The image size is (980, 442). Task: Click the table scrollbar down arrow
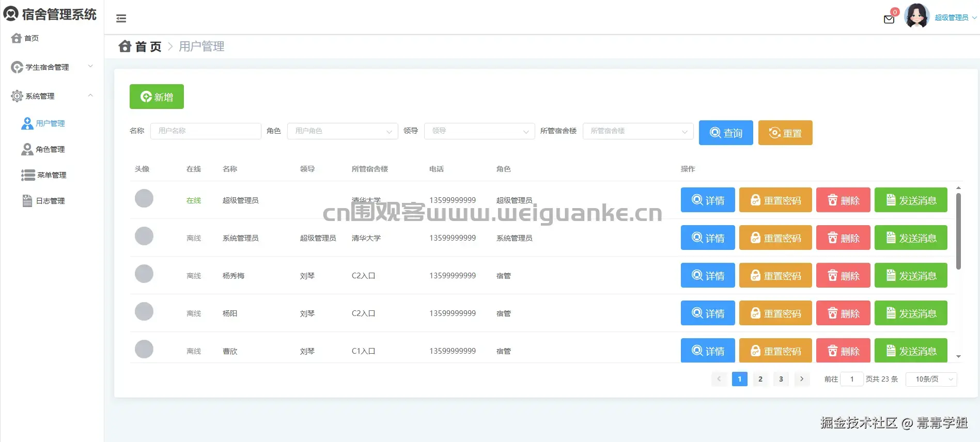click(x=958, y=356)
